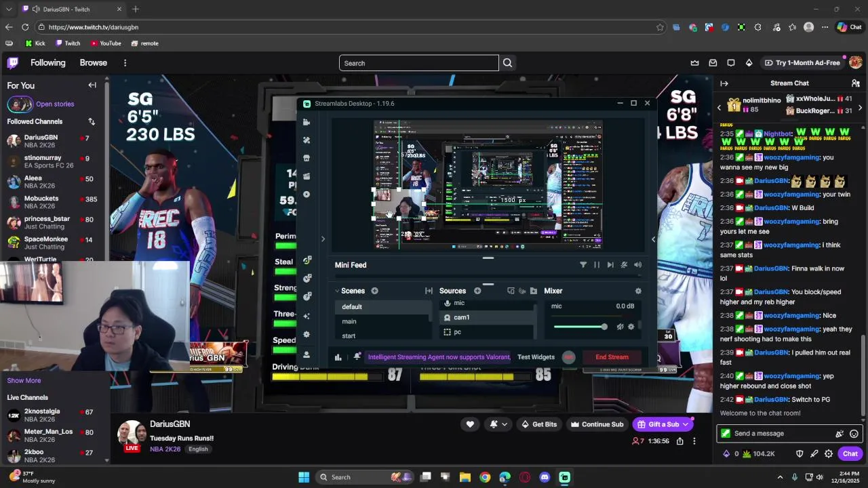Select the mic source
This screenshot has width=868, height=488.
coord(487,303)
